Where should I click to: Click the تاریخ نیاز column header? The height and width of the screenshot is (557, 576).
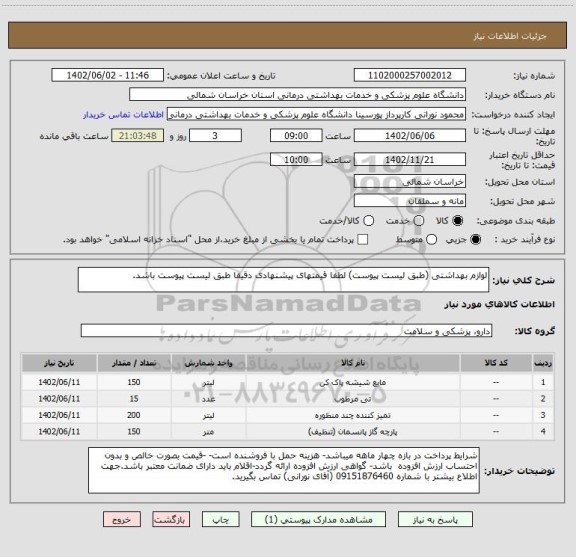(59, 363)
